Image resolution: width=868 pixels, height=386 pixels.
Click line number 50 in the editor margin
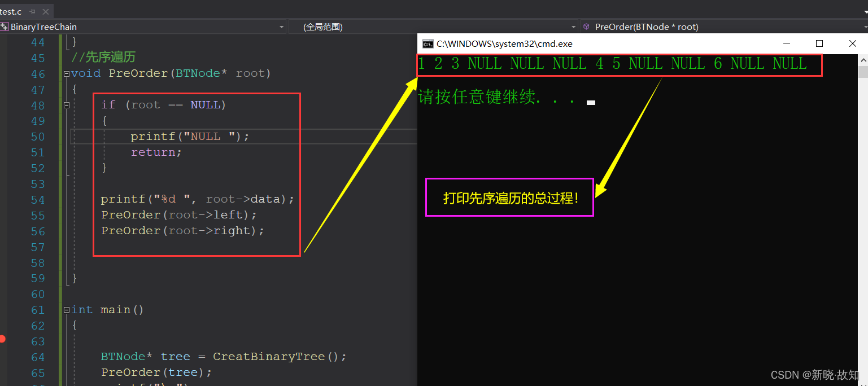click(x=37, y=136)
